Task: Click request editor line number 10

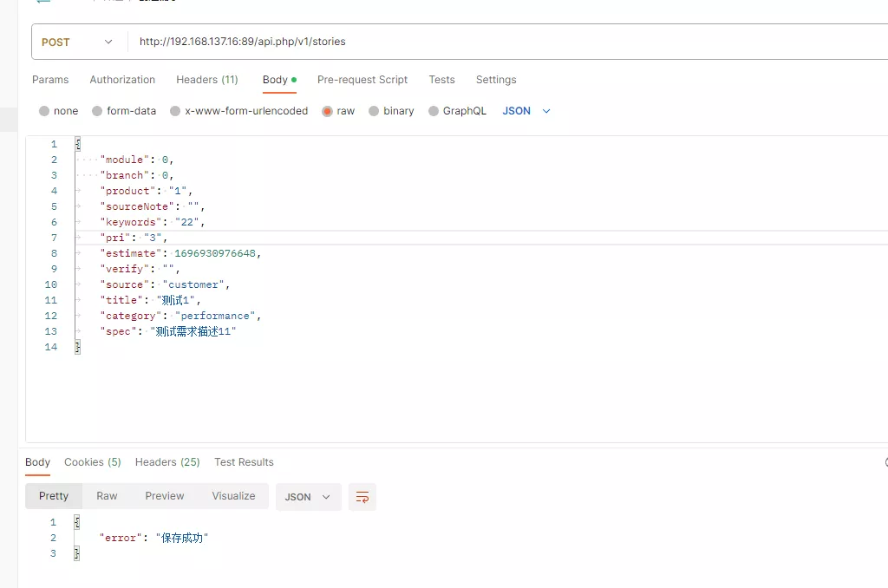Action: (51, 285)
